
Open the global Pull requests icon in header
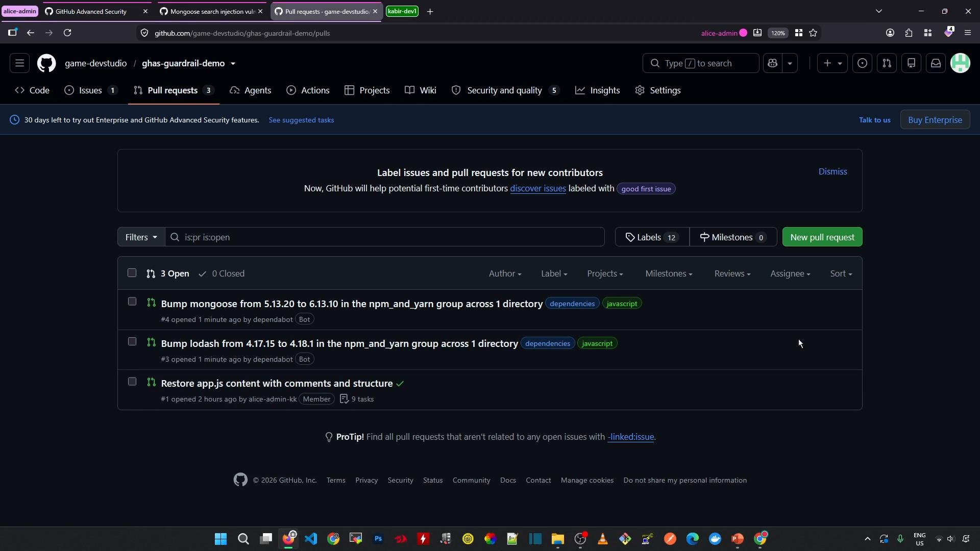point(887,63)
